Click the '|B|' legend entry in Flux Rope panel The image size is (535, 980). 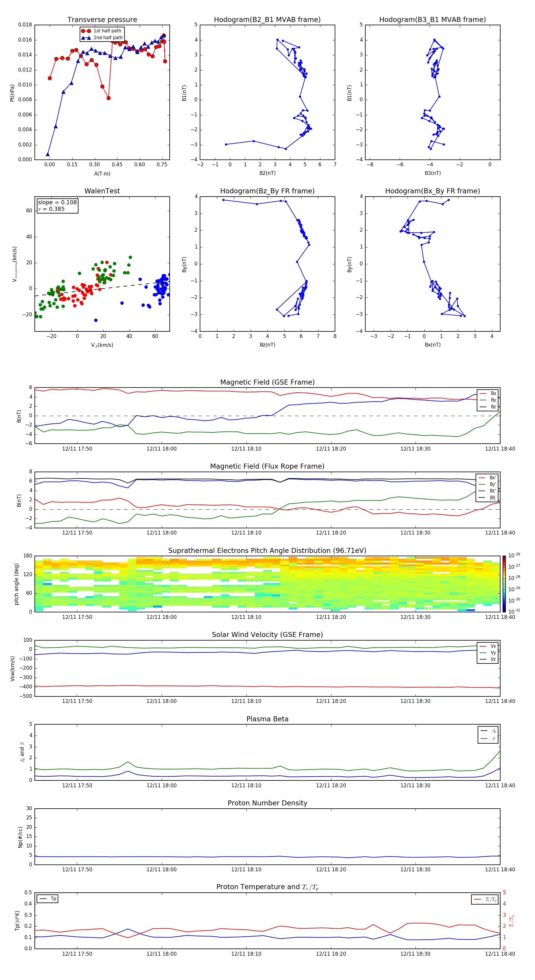click(487, 498)
